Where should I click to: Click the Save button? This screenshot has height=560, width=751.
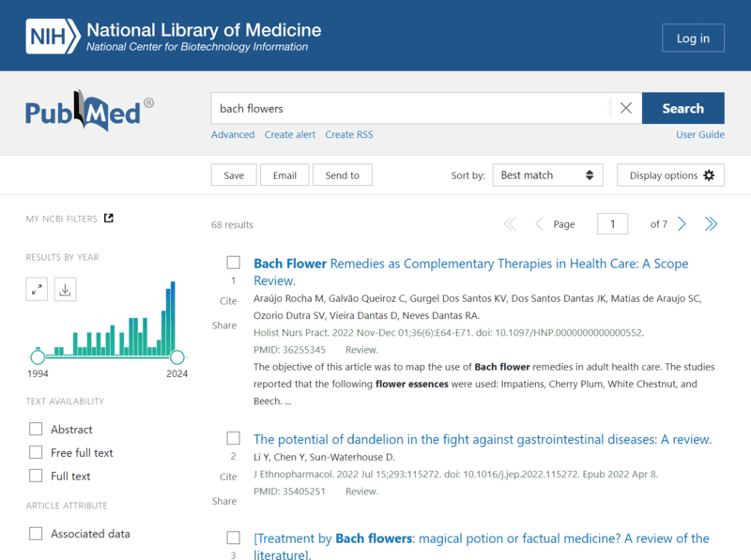[x=234, y=175]
